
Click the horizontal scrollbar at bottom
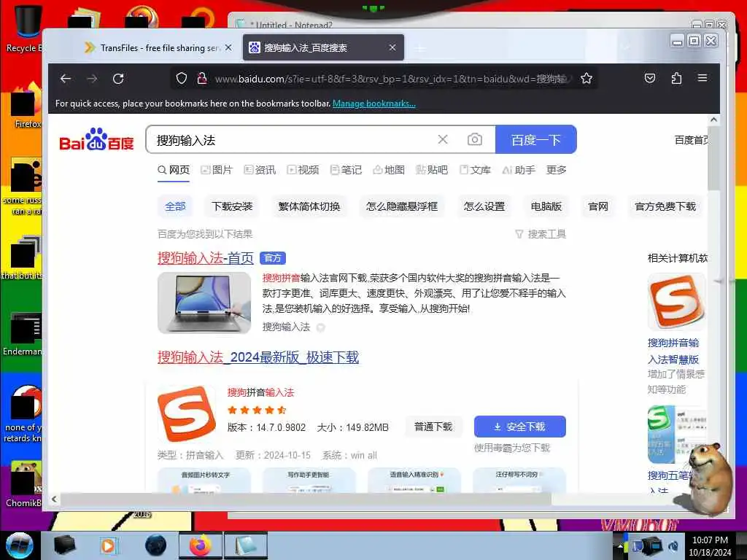[x=305, y=499]
